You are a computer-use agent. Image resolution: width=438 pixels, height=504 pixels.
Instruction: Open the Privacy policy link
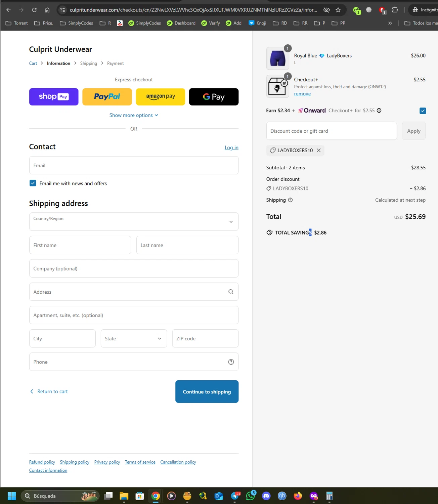tap(107, 462)
